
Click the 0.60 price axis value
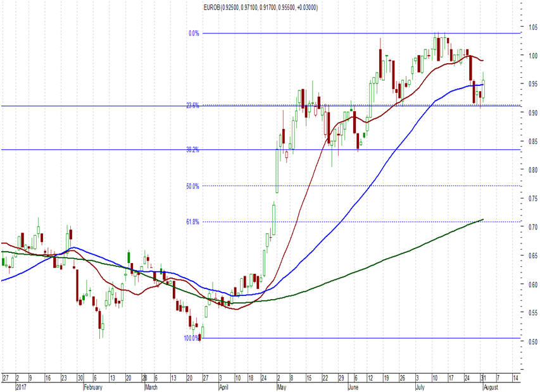point(533,284)
